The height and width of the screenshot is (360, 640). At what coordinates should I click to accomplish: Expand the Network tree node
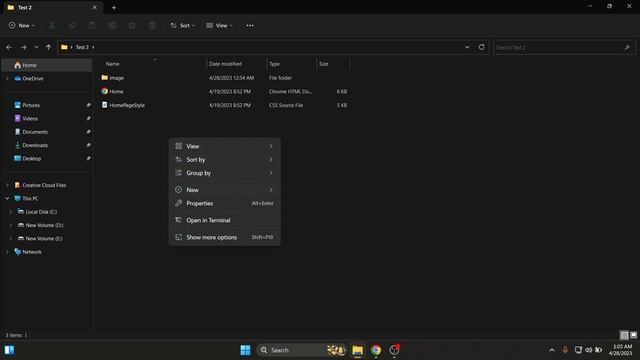(x=7, y=252)
